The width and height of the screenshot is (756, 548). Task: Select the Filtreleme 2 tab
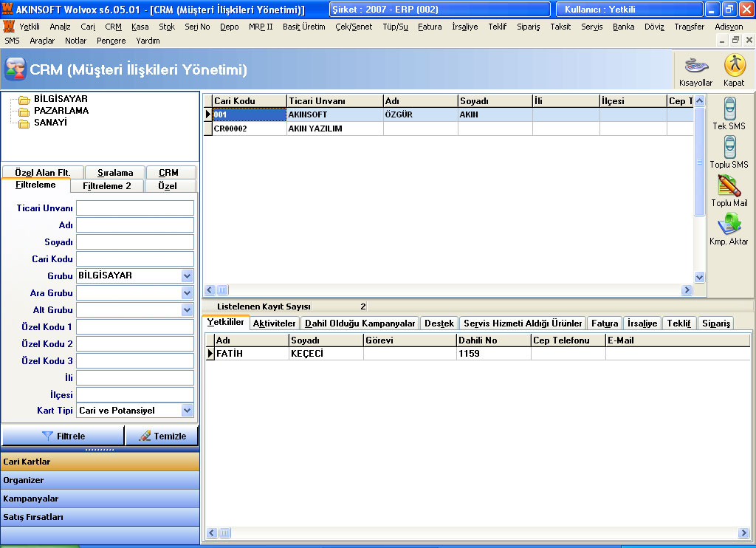point(107,185)
